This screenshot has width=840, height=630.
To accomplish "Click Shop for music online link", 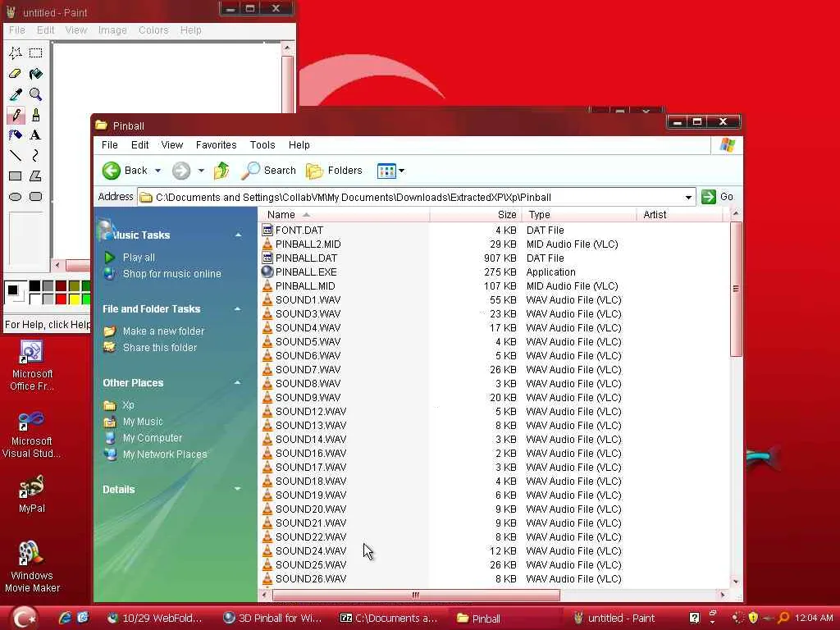I will tap(172, 274).
